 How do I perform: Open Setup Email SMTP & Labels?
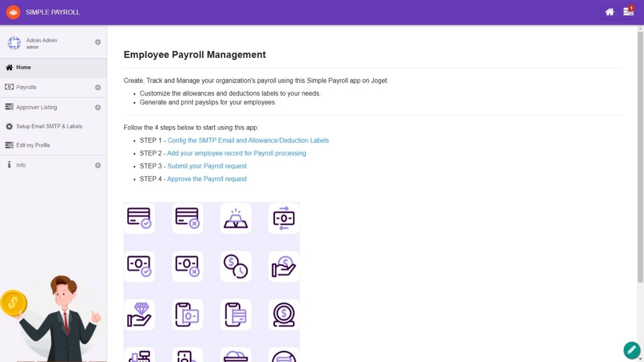(x=49, y=126)
